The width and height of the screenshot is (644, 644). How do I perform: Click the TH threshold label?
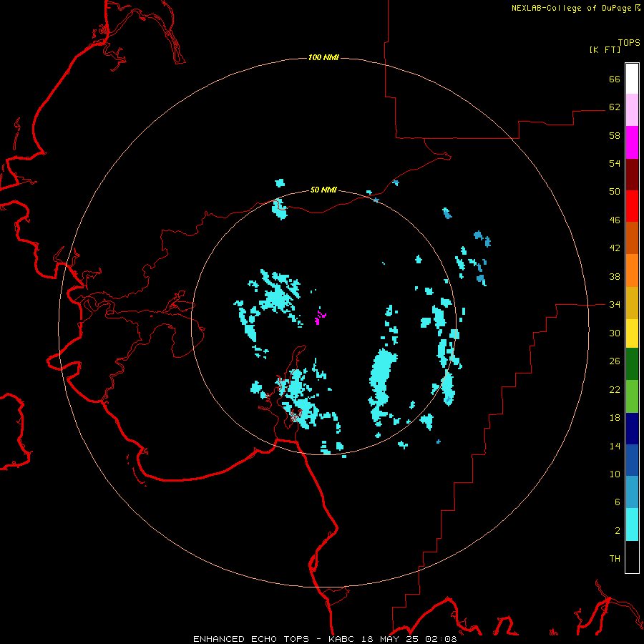(615, 559)
